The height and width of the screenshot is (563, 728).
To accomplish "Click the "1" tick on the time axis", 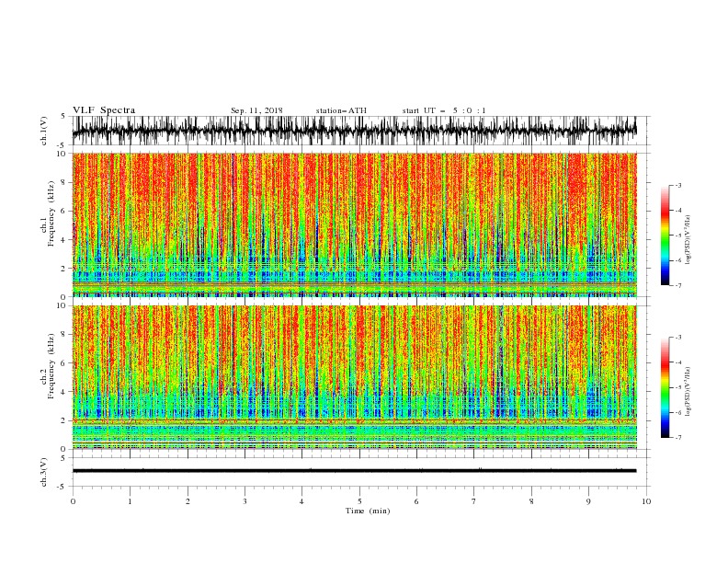I will coord(130,501).
